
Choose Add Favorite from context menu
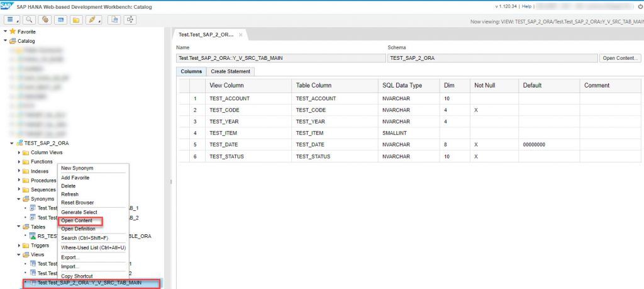pyautogui.click(x=75, y=178)
